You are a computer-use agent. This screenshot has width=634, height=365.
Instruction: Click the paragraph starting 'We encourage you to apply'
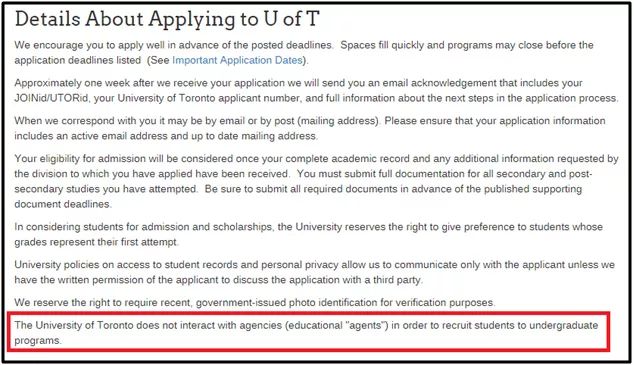304,53
